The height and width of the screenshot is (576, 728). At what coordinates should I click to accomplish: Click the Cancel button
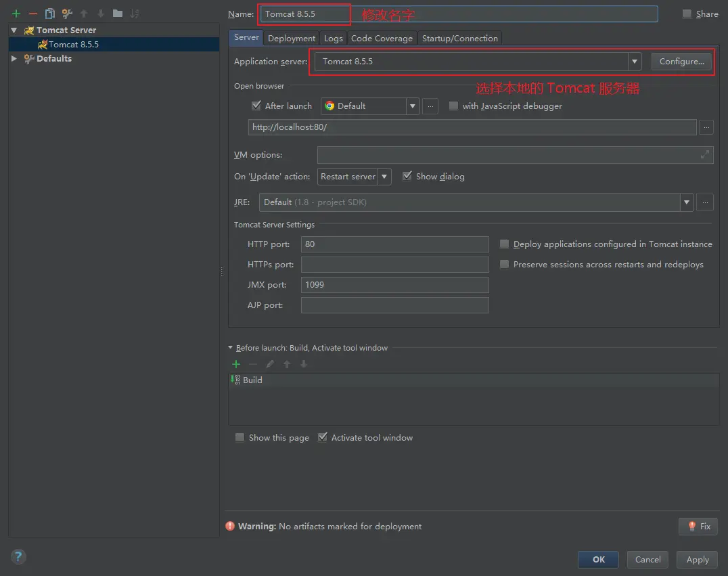point(647,559)
